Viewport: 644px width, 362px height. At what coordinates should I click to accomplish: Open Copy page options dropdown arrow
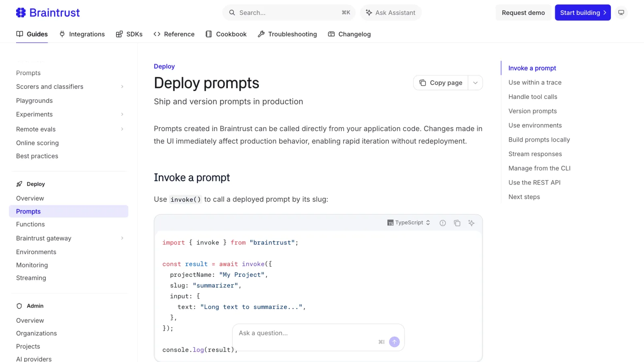click(475, 83)
